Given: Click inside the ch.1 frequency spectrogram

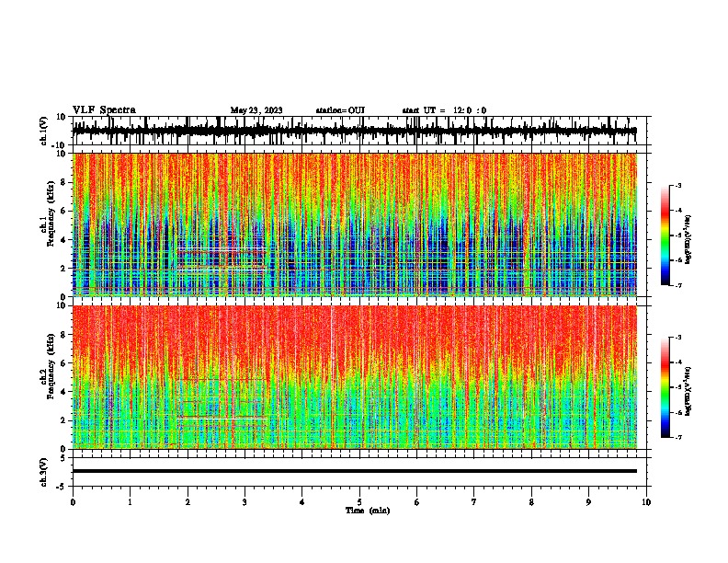Looking at the screenshot, I should tap(355, 224).
